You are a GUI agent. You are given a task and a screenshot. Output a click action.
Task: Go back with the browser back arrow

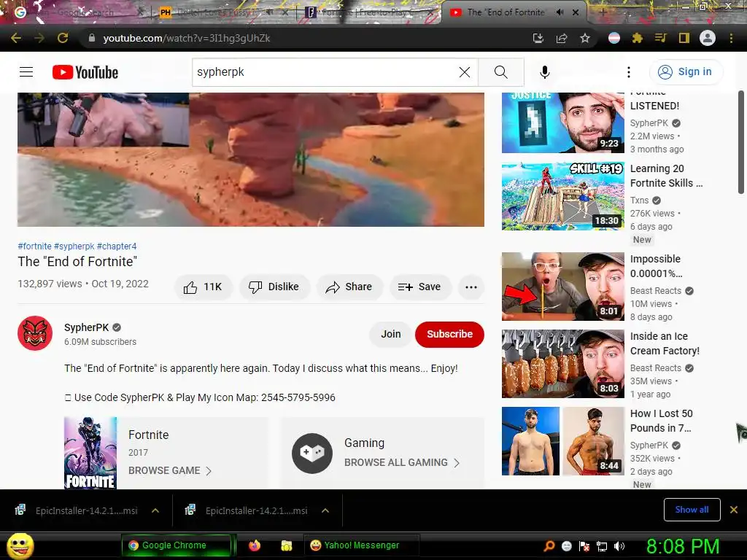[16, 38]
